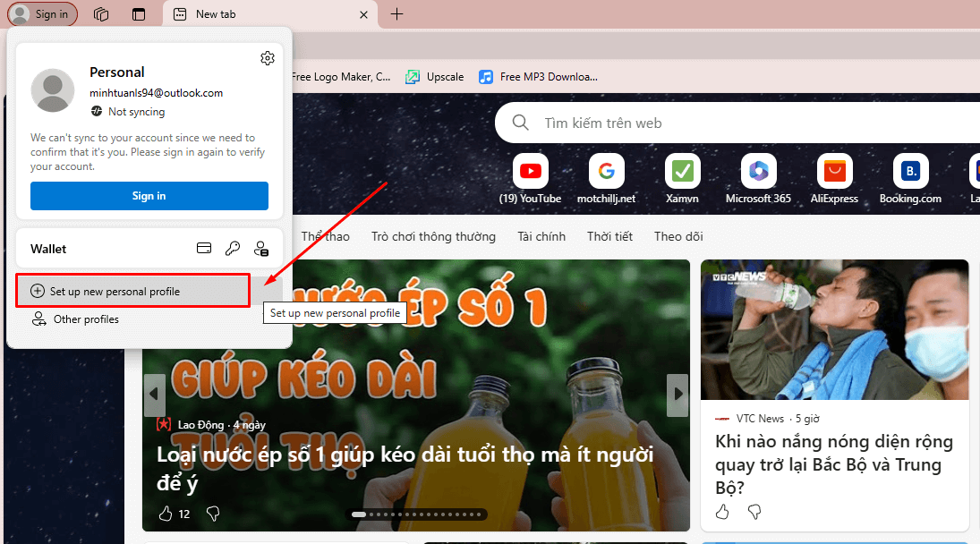This screenshot has height=544, width=980.
Task: Open the VTC News heatwave article headline
Action: coord(834,464)
